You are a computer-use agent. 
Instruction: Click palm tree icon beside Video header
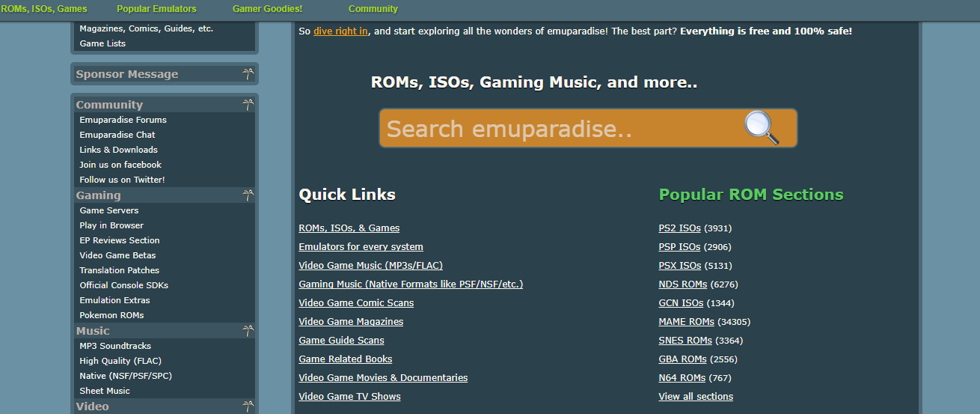click(x=248, y=407)
